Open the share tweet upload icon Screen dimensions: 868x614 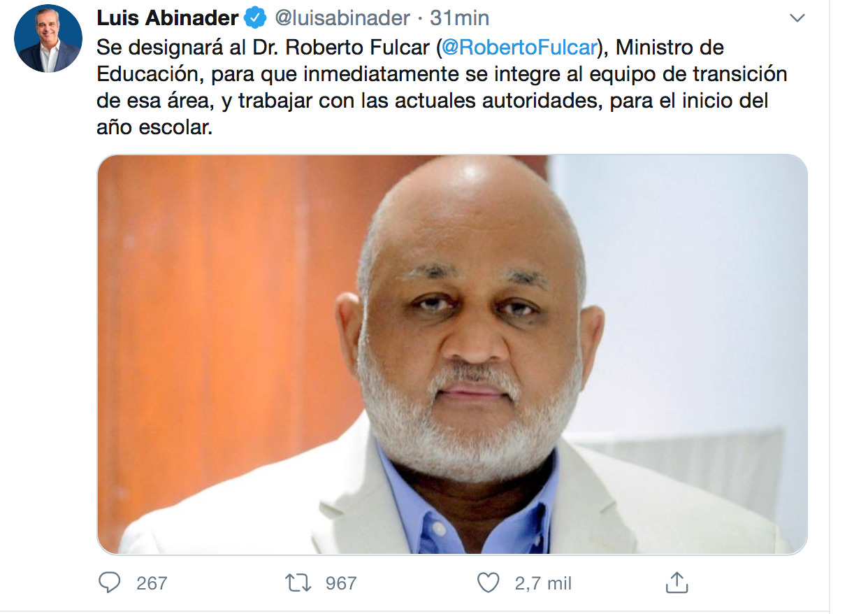[677, 583]
